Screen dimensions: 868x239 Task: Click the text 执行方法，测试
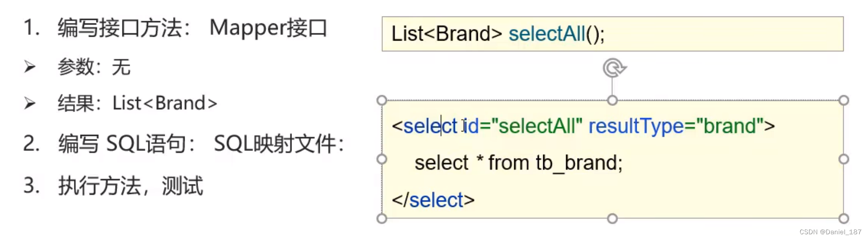coord(131,186)
